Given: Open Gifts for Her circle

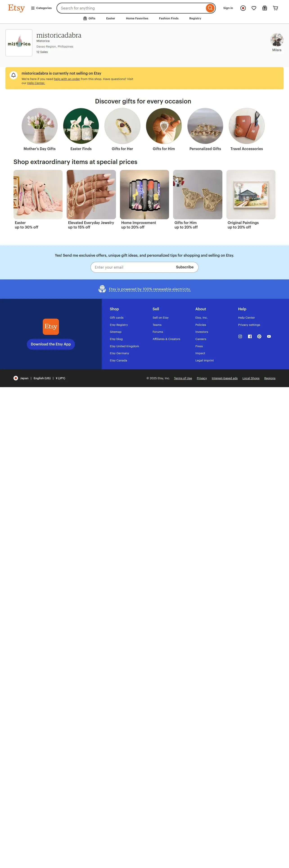Looking at the screenshot, I should pyautogui.click(x=122, y=126).
